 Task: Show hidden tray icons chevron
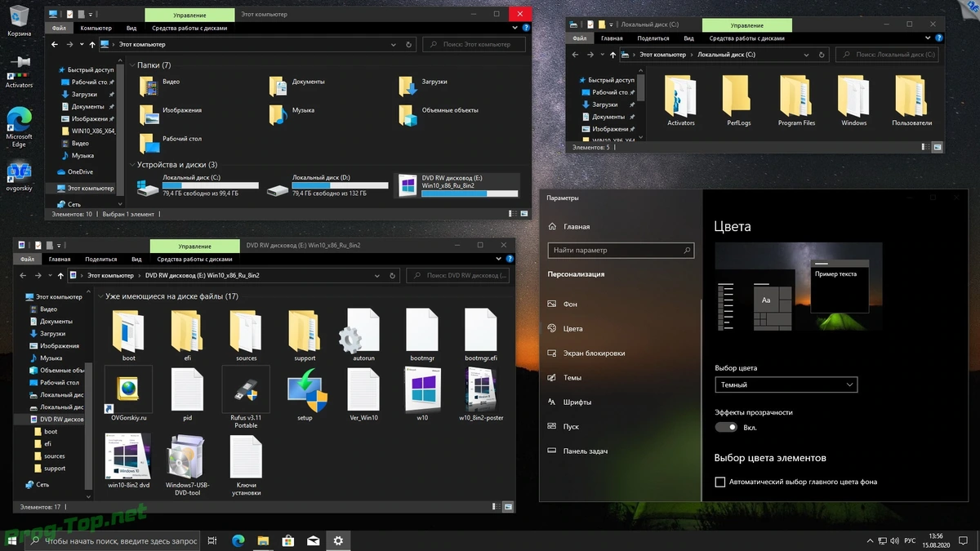click(x=869, y=540)
